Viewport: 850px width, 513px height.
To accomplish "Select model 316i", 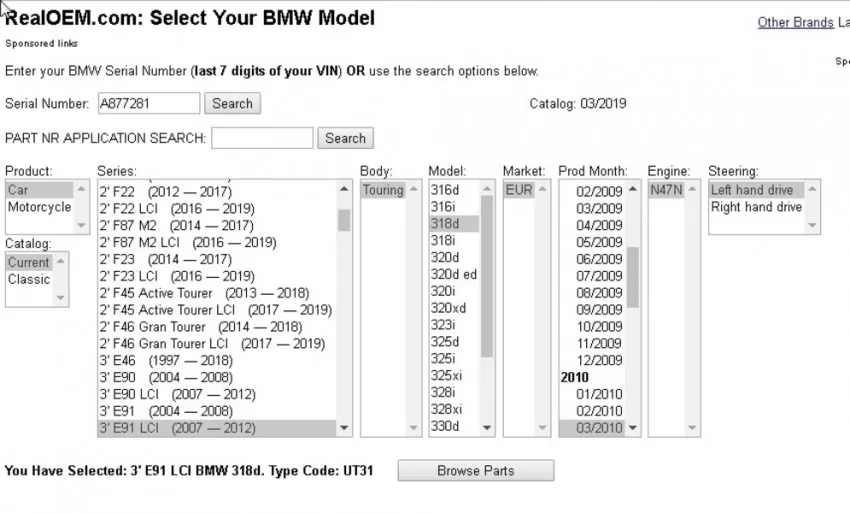I will pos(454,207).
